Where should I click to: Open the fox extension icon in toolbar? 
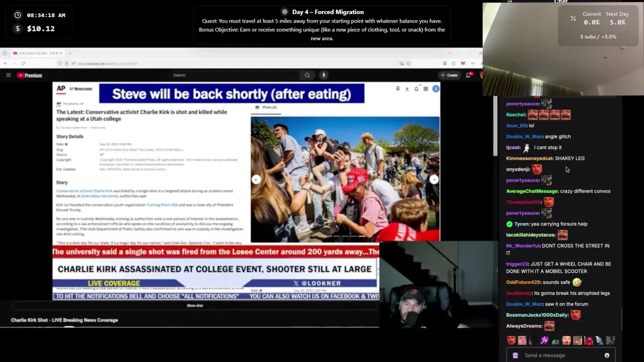463,63
